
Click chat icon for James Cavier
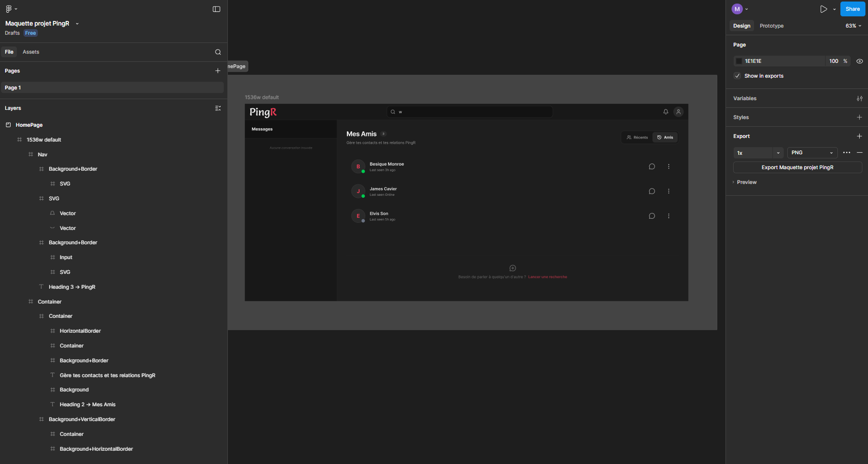(x=652, y=191)
